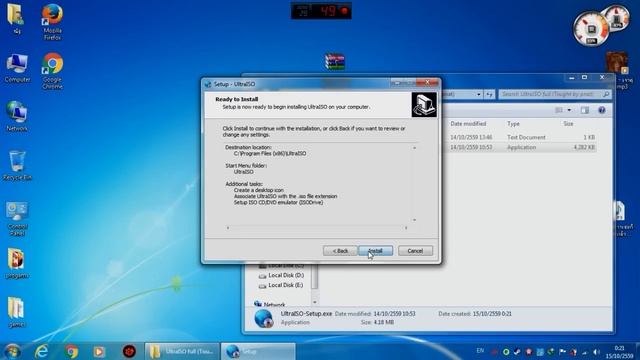Select the 'games' folder on desktop
This screenshot has width=640, height=360.
16,313
